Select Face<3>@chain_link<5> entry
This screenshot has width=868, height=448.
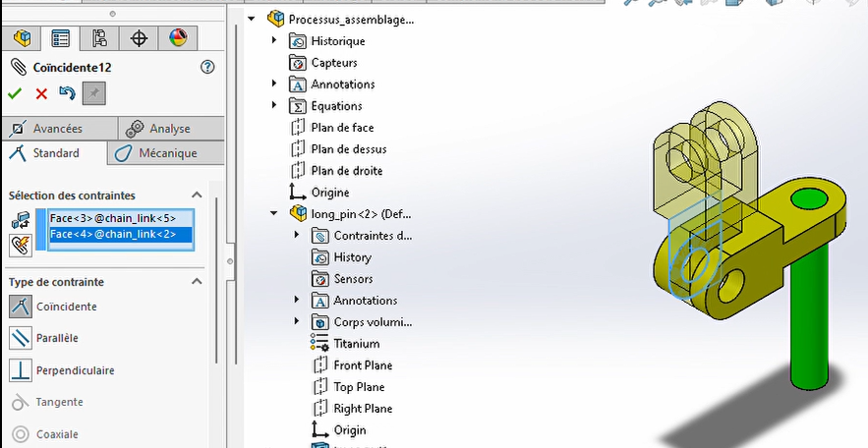[x=121, y=218]
